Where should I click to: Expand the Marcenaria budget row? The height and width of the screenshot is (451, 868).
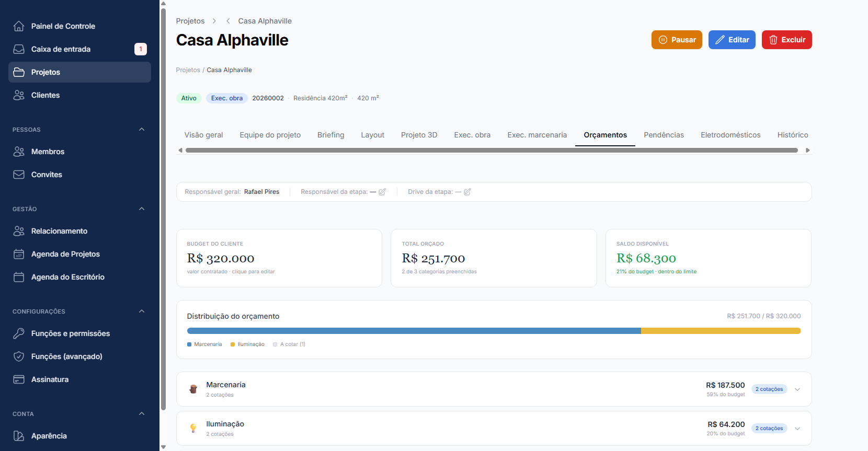(797, 389)
